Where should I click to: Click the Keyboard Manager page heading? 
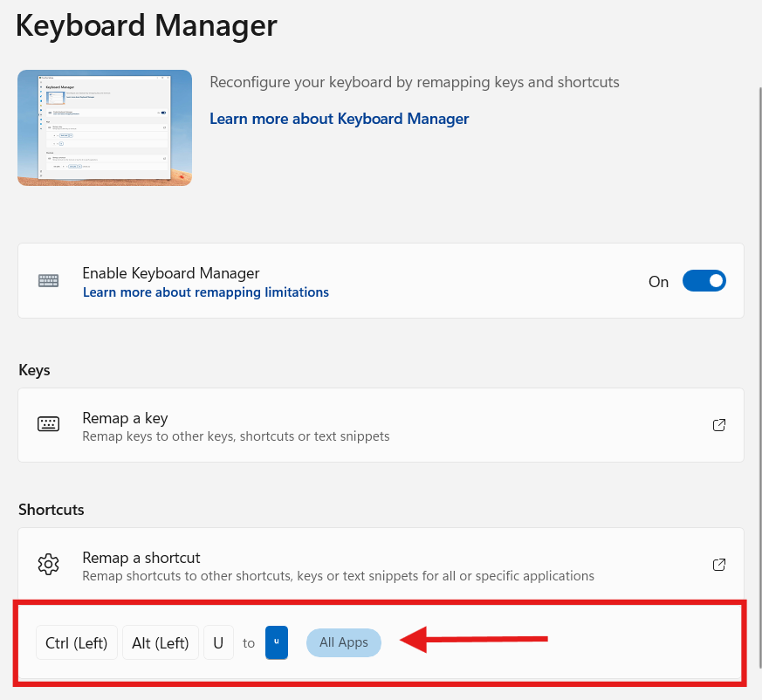pyautogui.click(x=147, y=26)
